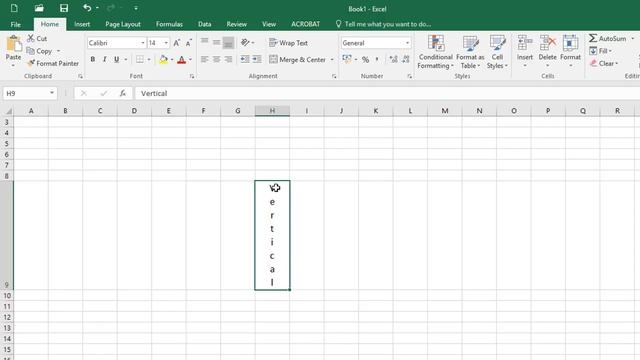Screen dimensions: 640x360
Task: Undo the last action
Action: (87, 8)
